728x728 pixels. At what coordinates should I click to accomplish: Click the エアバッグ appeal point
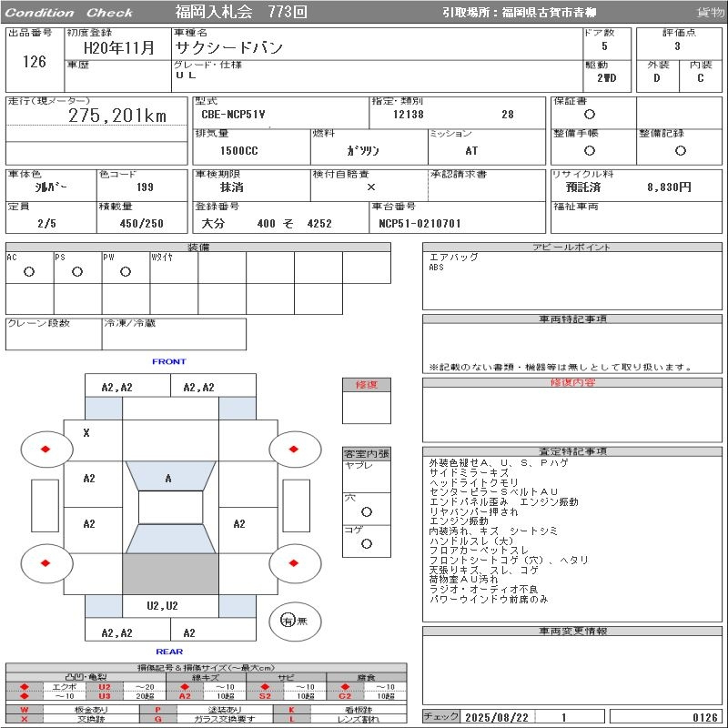tap(453, 257)
